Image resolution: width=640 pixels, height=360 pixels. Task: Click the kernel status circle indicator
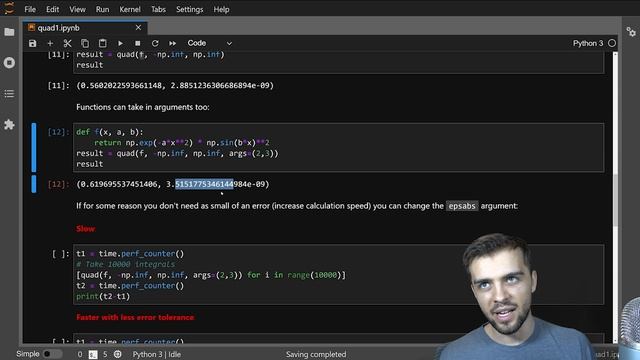612,43
